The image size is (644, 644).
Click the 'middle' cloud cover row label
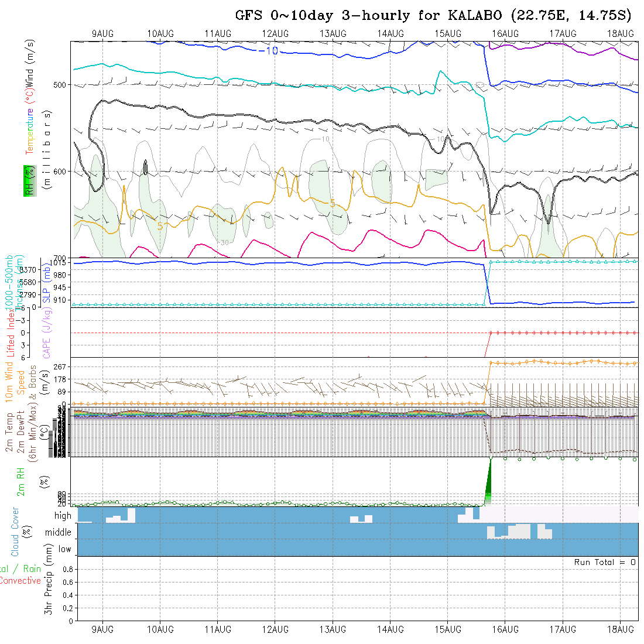(58, 532)
